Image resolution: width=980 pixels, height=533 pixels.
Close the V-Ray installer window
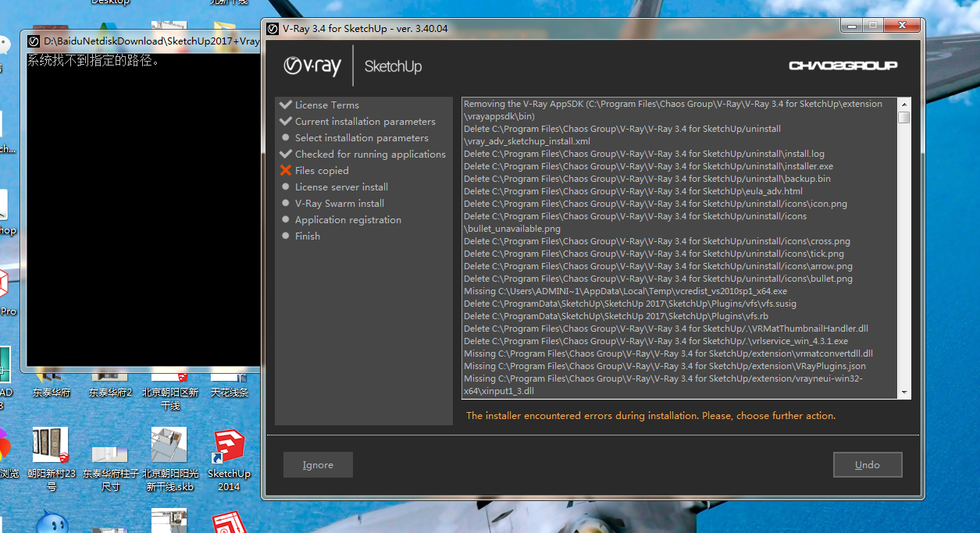pyautogui.click(x=903, y=25)
